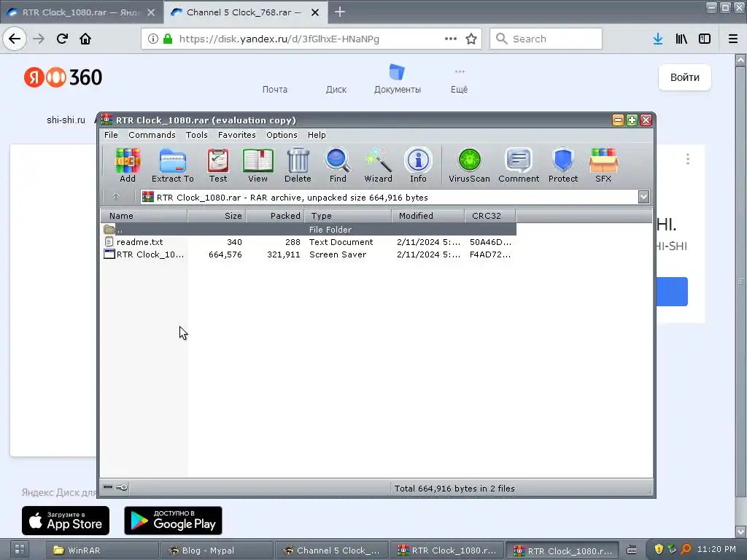Switch to WinRAR folder taskbar button

click(102, 551)
